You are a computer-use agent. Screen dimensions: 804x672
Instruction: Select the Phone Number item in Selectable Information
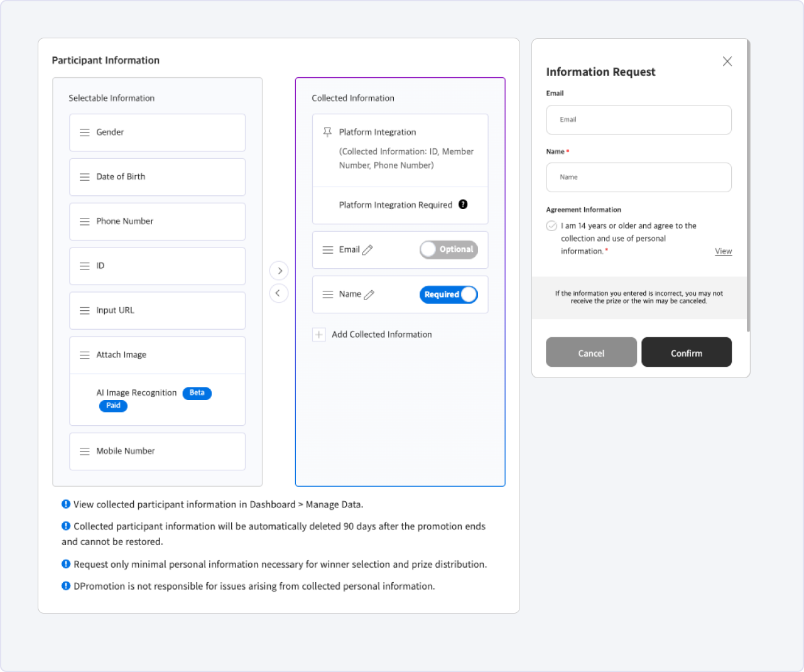[157, 222]
